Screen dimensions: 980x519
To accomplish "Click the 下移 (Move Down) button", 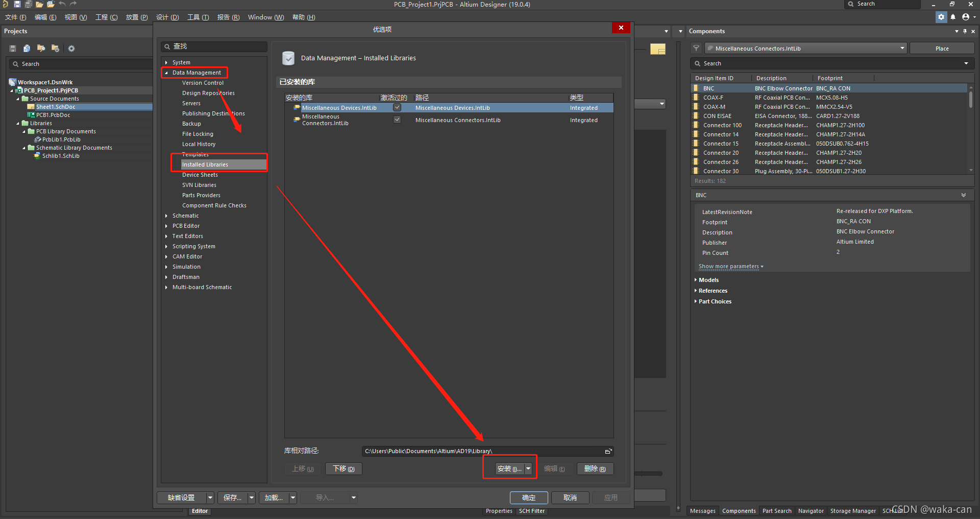I will (344, 468).
